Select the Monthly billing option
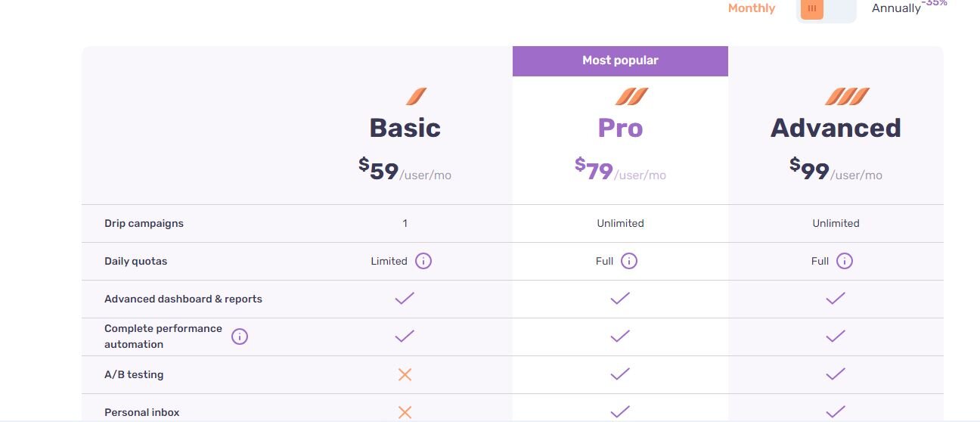This screenshot has width=980, height=422. [x=752, y=8]
